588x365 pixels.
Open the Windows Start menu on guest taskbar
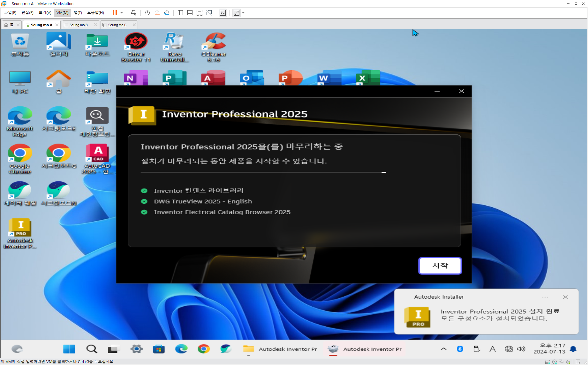pos(69,349)
